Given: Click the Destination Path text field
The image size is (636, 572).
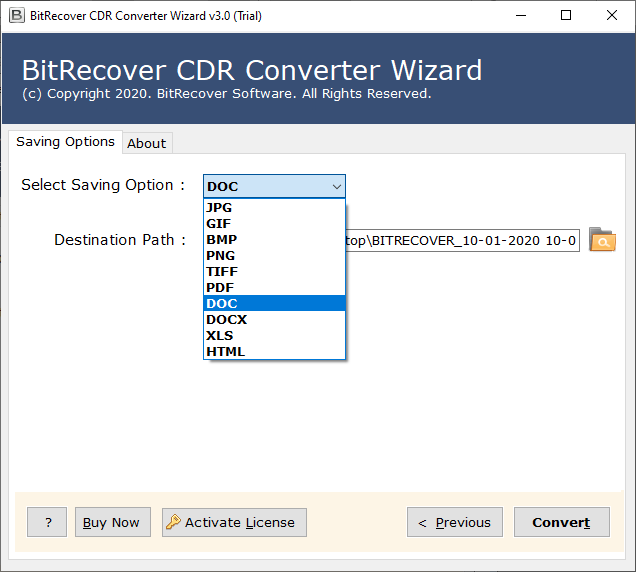Looking at the screenshot, I should coord(462,241).
